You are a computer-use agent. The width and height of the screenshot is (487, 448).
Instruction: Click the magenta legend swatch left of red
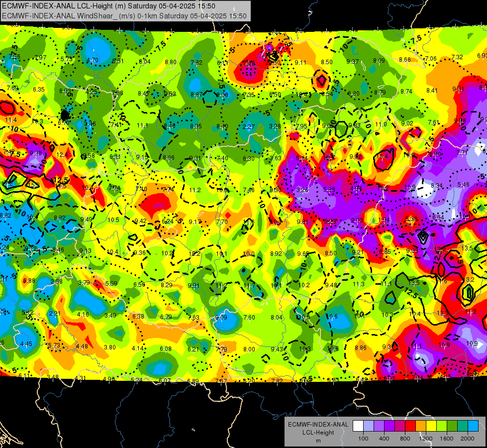click(400, 426)
